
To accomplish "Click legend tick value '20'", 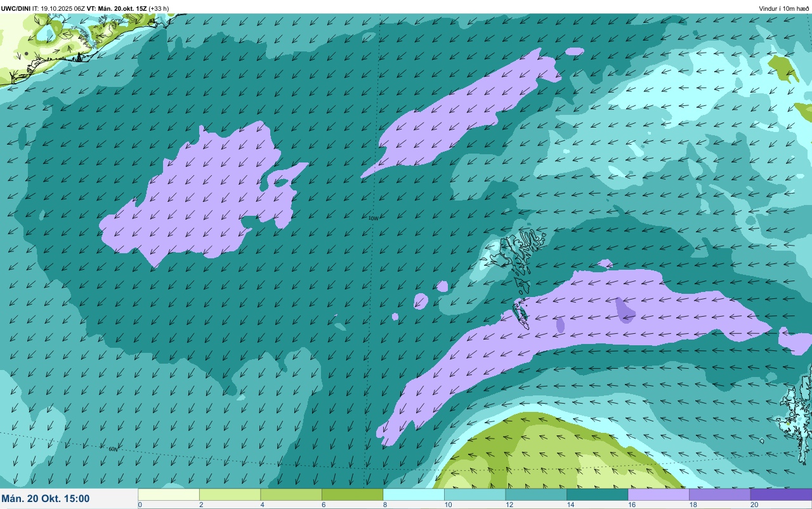I will pos(754,505).
